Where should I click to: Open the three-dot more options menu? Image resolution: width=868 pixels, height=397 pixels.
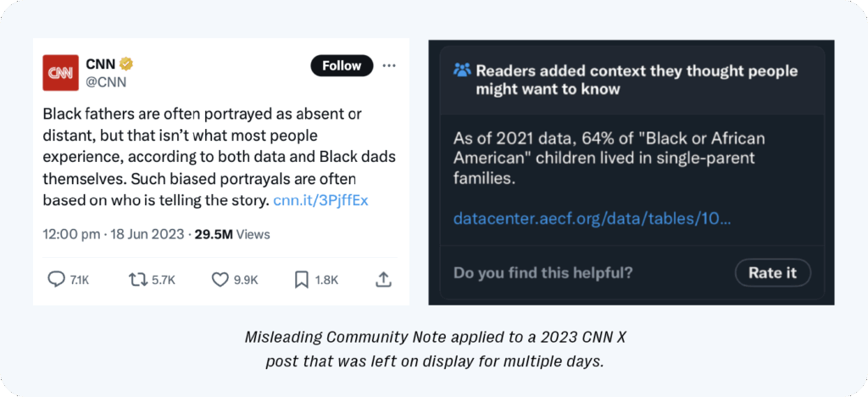coord(389,65)
